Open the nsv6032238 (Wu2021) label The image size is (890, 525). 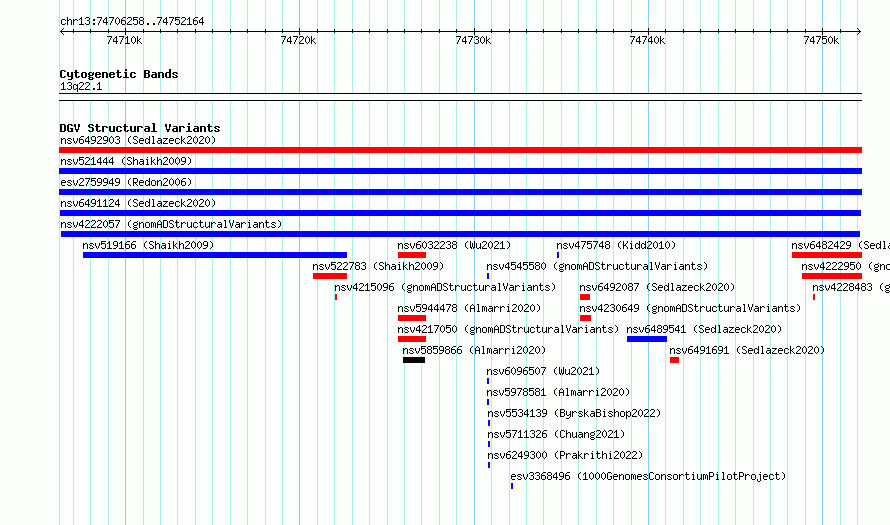tap(454, 245)
